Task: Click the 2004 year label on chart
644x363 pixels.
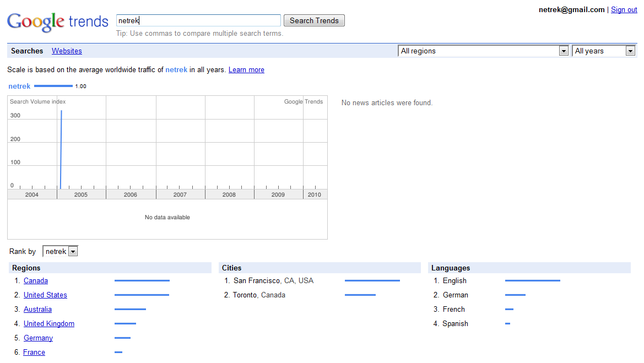Action: [x=31, y=194]
